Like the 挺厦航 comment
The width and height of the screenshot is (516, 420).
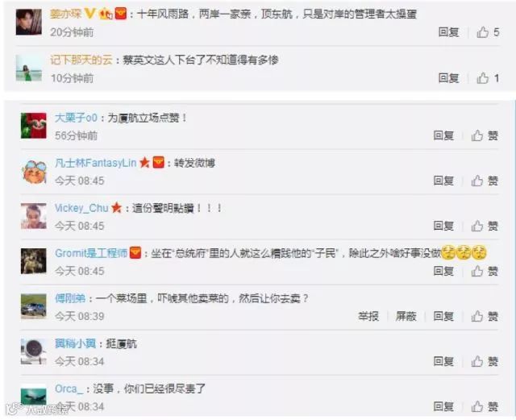(x=485, y=361)
